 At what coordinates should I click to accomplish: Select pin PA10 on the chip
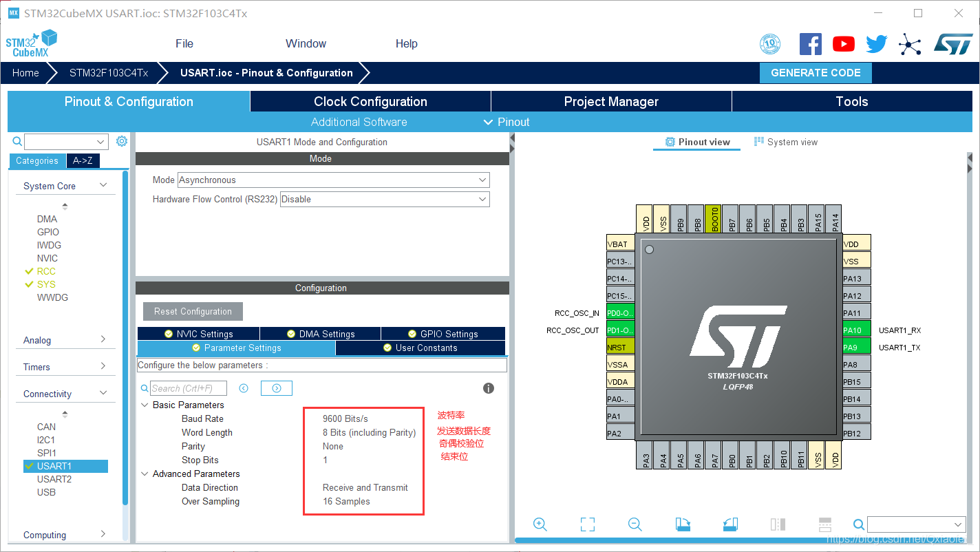click(x=857, y=330)
